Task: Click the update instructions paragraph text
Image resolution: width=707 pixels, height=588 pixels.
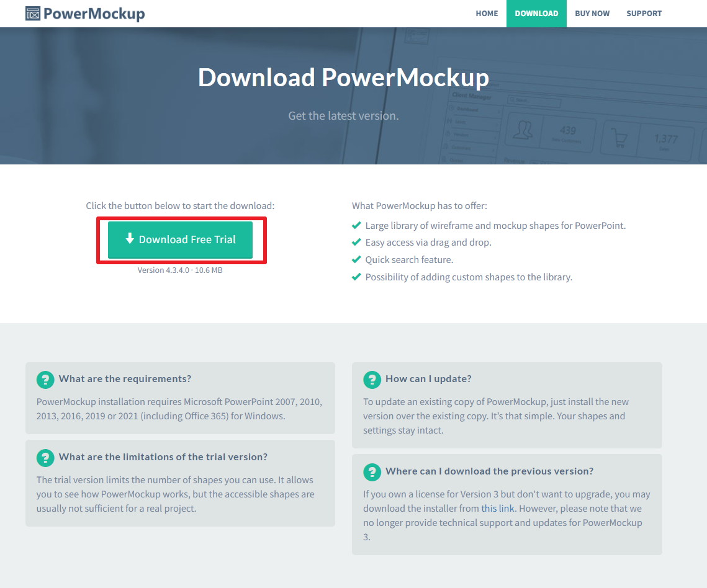Action: [x=495, y=416]
